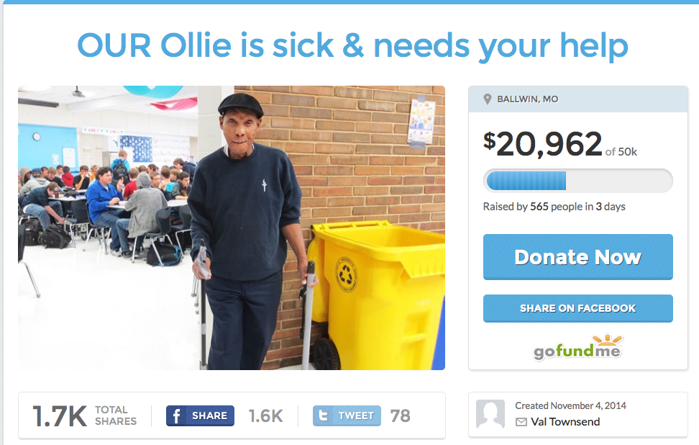Image resolution: width=699 pixels, height=445 pixels.
Task: Click the GoFundMe logo
Action: 577,347
